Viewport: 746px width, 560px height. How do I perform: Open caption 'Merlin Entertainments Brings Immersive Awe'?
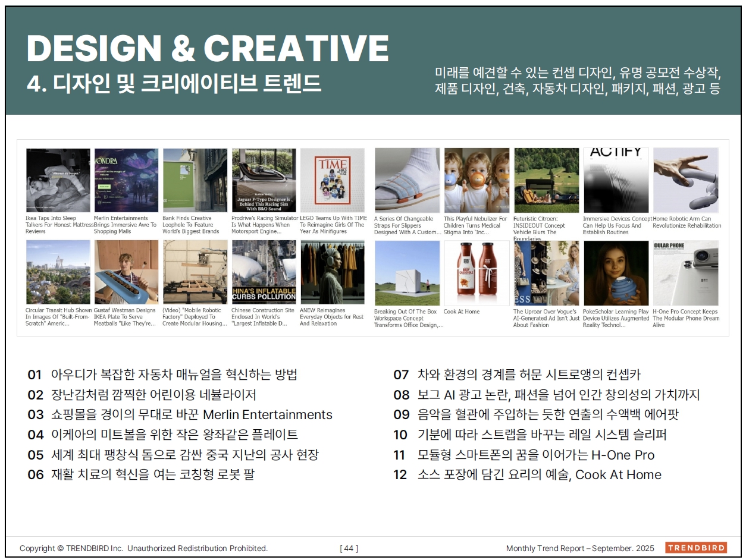point(125,225)
